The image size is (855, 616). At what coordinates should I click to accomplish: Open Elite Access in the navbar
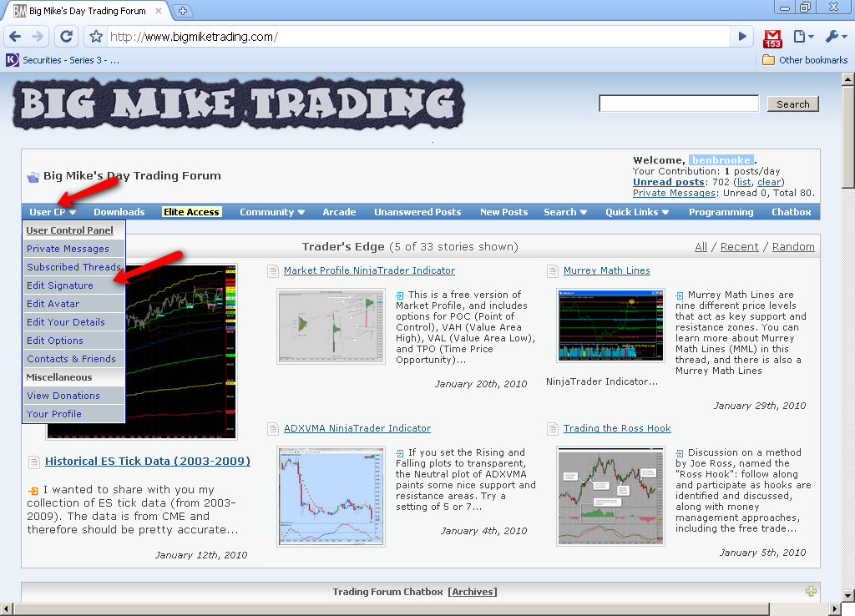(191, 212)
